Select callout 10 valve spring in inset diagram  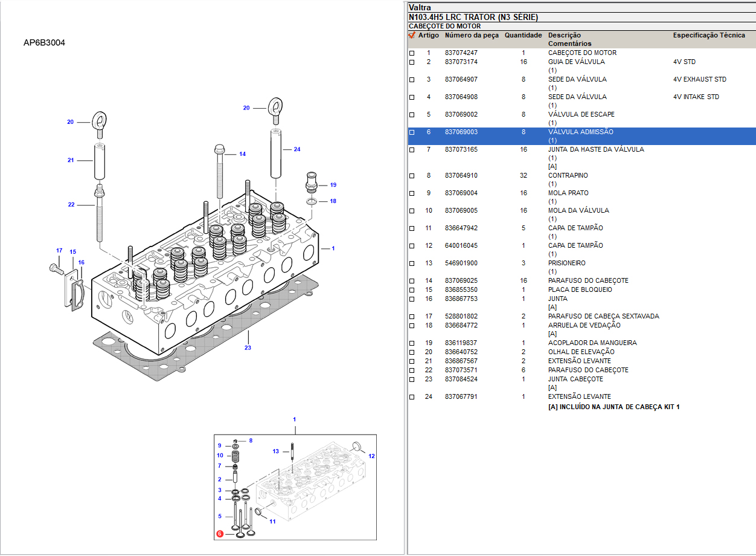[x=220, y=456]
